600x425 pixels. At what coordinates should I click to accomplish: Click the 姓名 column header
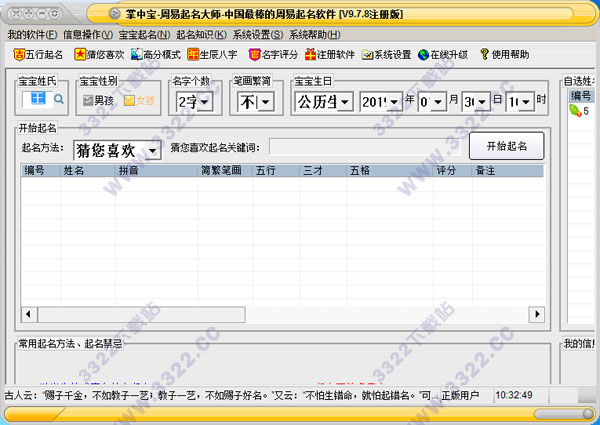pos(88,170)
